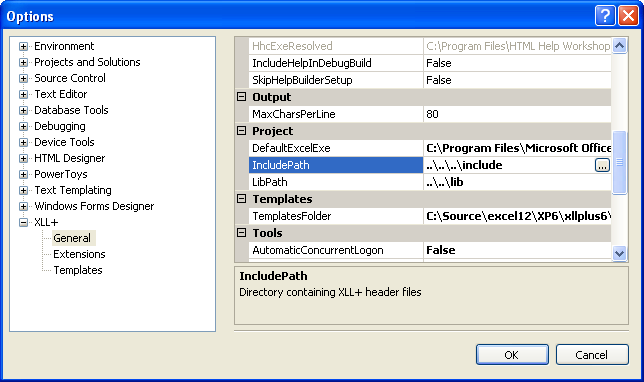Click OK to confirm options

(512, 354)
